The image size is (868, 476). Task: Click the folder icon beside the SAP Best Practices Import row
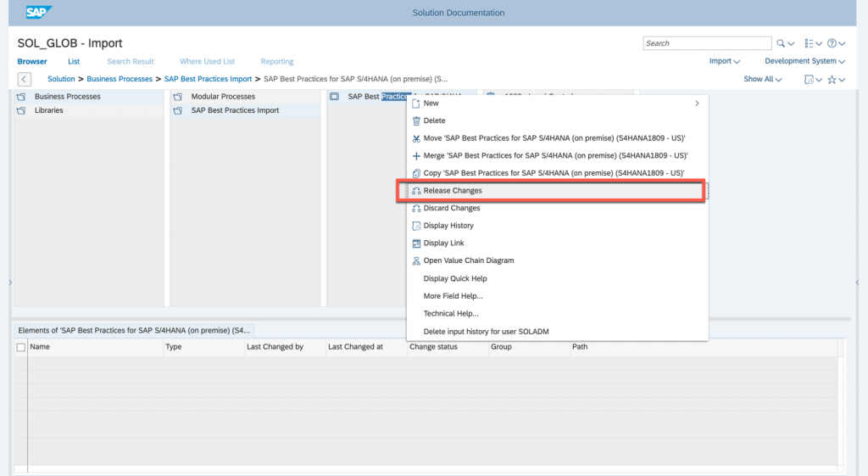(178, 110)
